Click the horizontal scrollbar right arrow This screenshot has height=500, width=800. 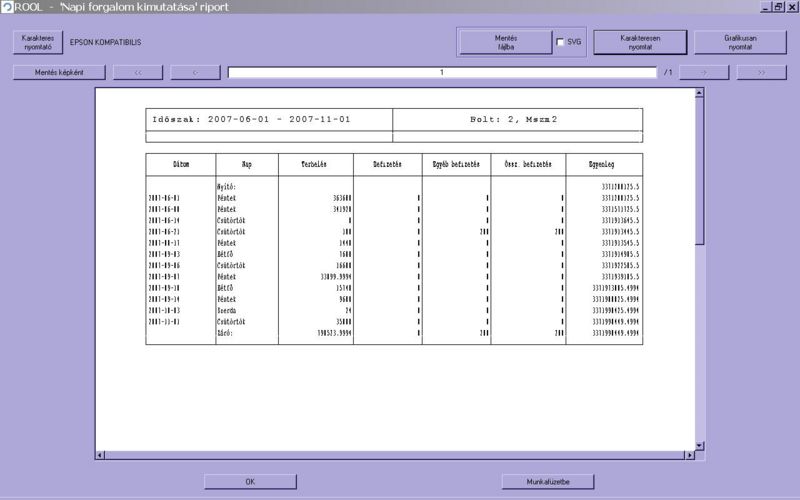click(688, 456)
